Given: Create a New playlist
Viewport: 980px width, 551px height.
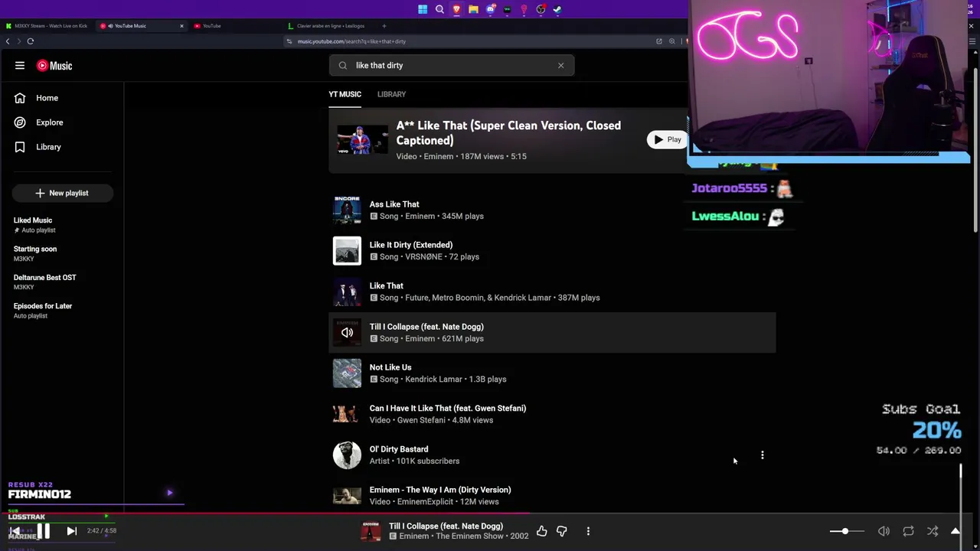Looking at the screenshot, I should point(62,193).
